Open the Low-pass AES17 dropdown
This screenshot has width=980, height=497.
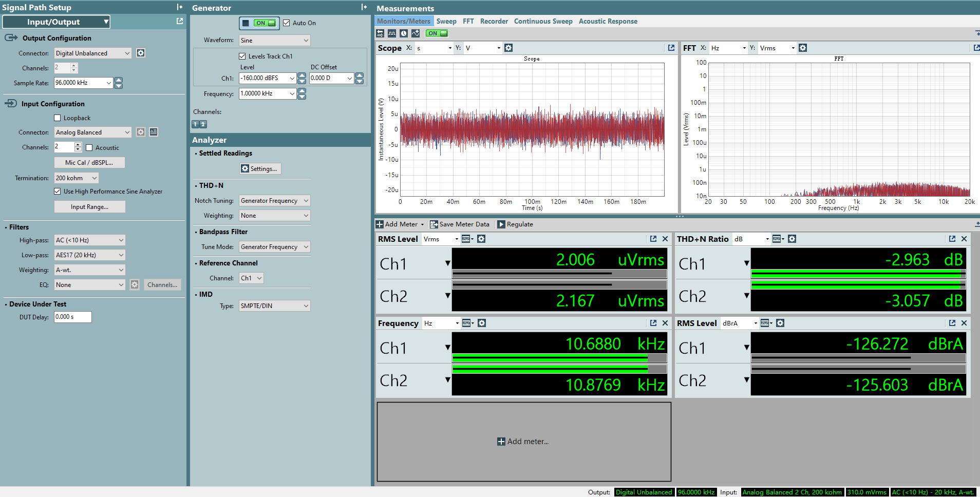click(x=90, y=255)
